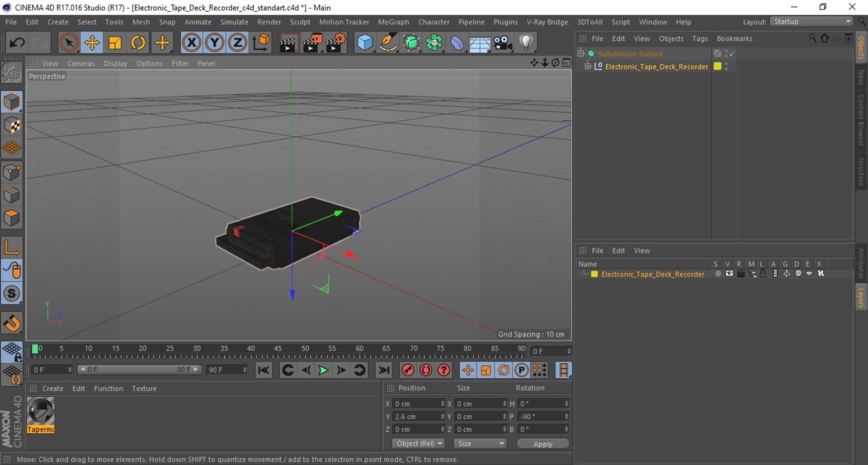
Task: Collapse the Subdivision Surface tree node
Action: click(x=581, y=53)
